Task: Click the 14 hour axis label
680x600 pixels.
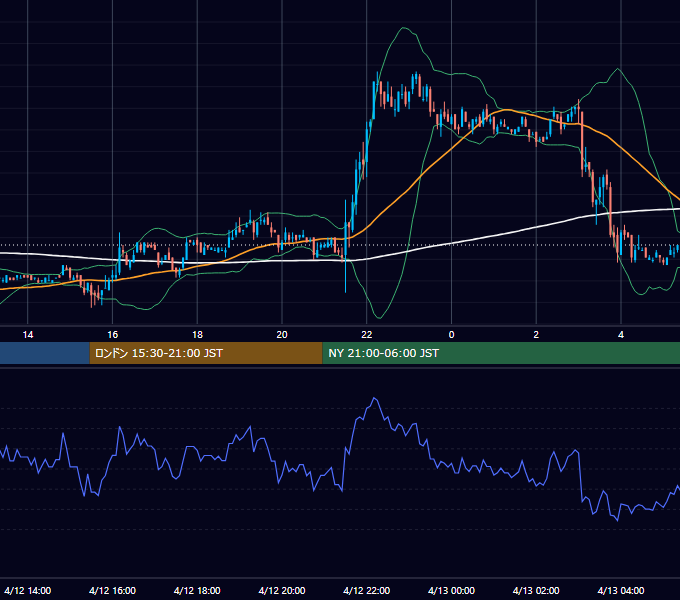Action: (28, 335)
